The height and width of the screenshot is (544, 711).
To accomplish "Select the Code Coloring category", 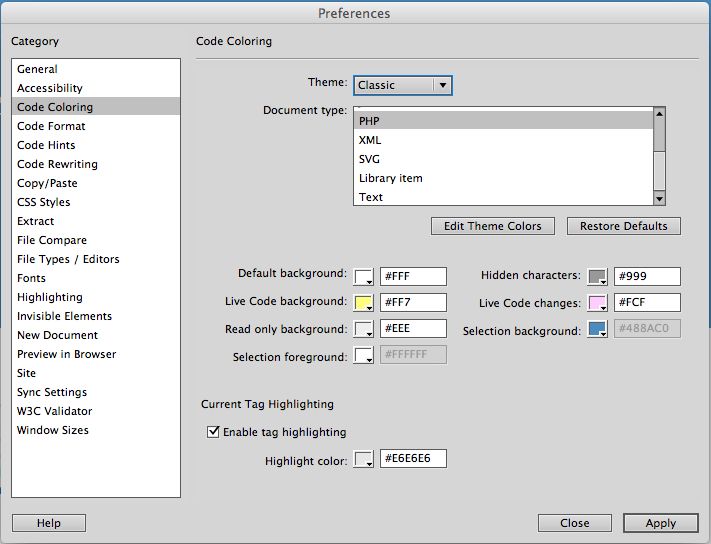I will click(x=96, y=107).
